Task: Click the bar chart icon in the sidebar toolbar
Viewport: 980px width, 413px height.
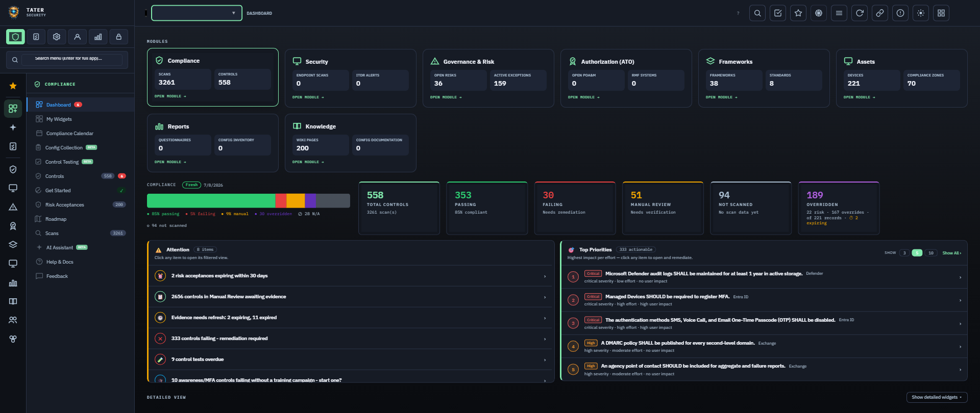Action: pos(98,37)
